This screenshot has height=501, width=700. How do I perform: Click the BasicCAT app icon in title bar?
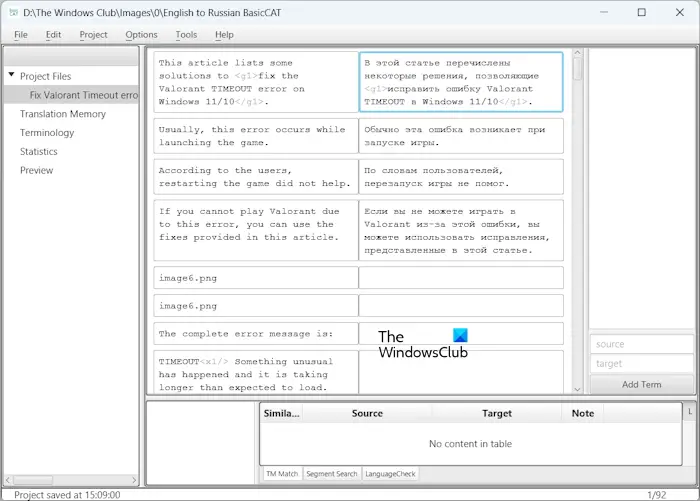pos(13,13)
